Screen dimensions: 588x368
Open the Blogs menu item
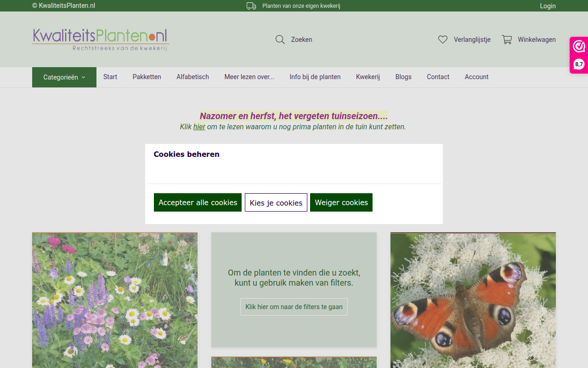click(403, 77)
